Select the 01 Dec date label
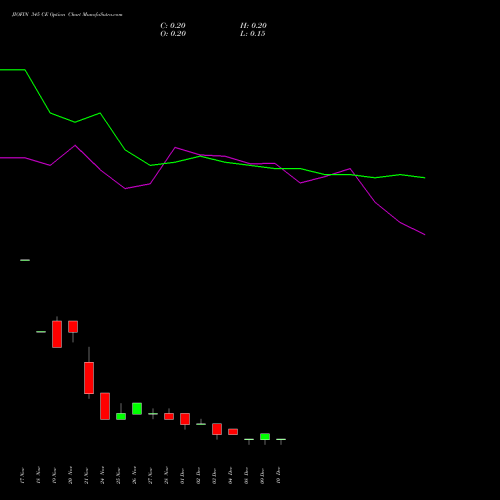The height and width of the screenshot is (500, 500). pyautogui.click(x=182, y=475)
